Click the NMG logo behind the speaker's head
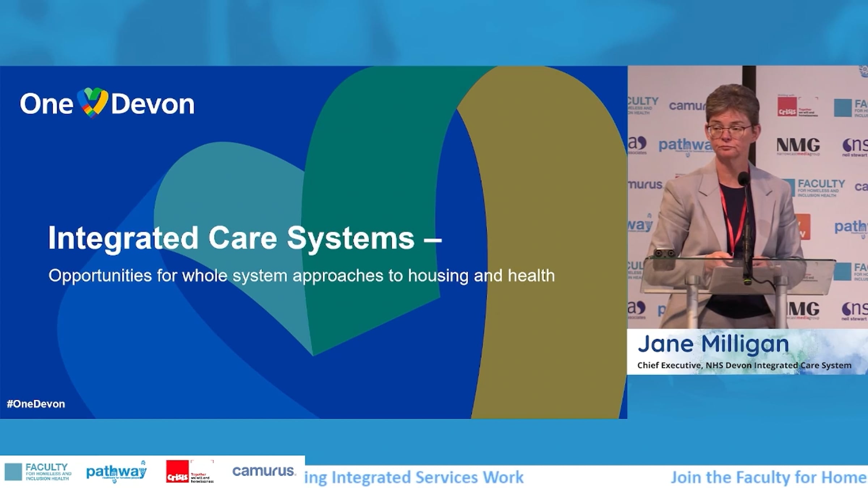Screen dimensions: 868x488 (x=798, y=146)
